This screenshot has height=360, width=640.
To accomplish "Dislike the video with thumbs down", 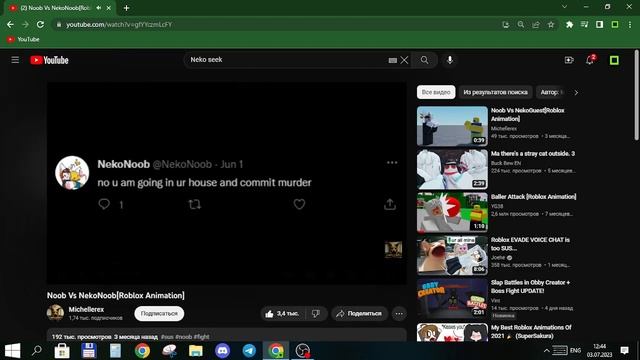I will pos(316,313).
